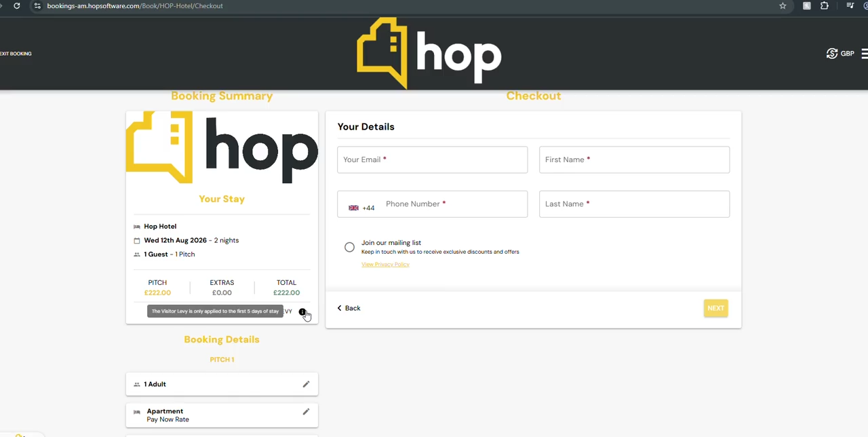
Task: Reload the page in the browser
Action: click(16, 6)
